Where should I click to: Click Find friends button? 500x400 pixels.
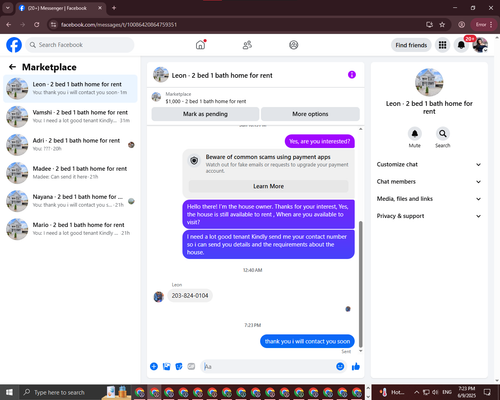[411, 45]
